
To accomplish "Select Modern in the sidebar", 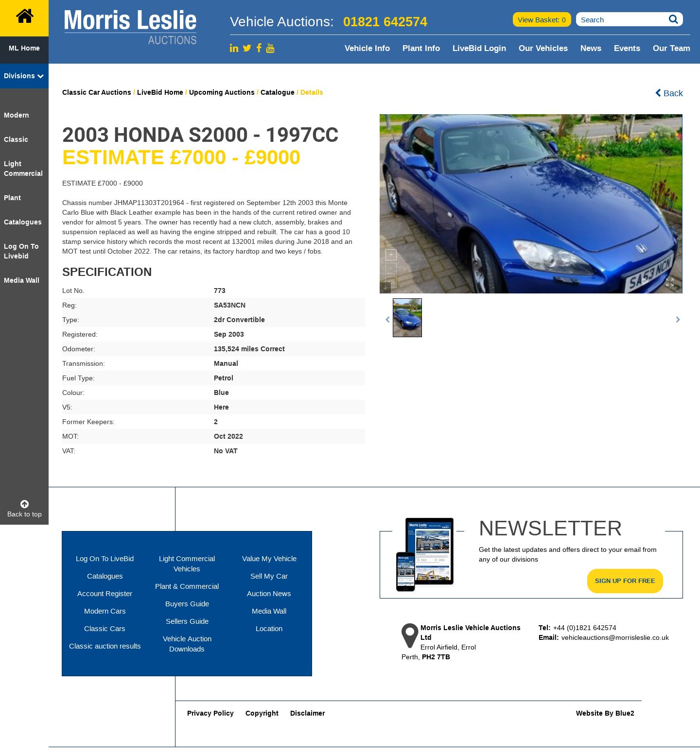I will 17,115.
